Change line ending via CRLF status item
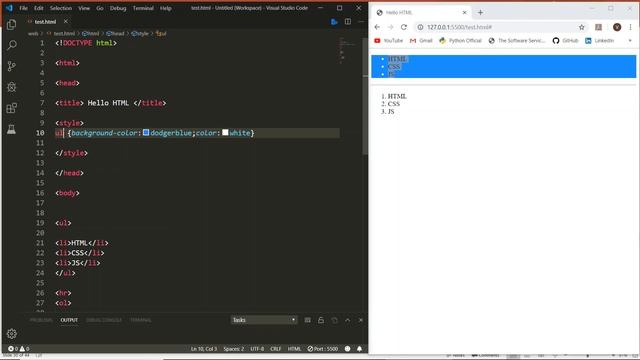Viewport: 640px width, 360px height. click(276, 349)
